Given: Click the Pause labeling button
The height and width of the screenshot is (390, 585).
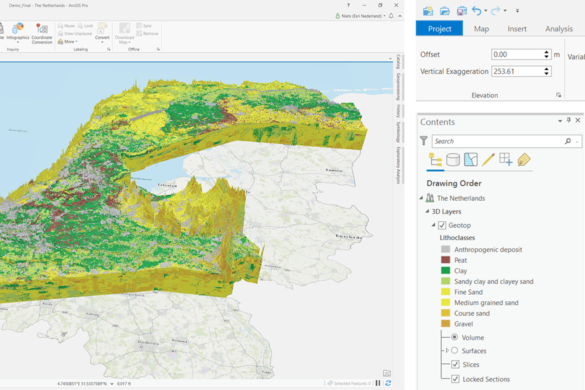Looking at the screenshot, I should pos(66,26).
